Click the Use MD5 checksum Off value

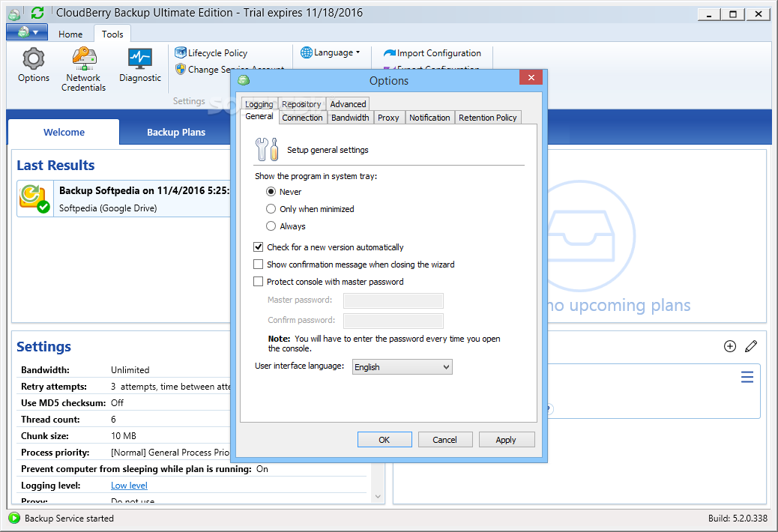coord(117,403)
